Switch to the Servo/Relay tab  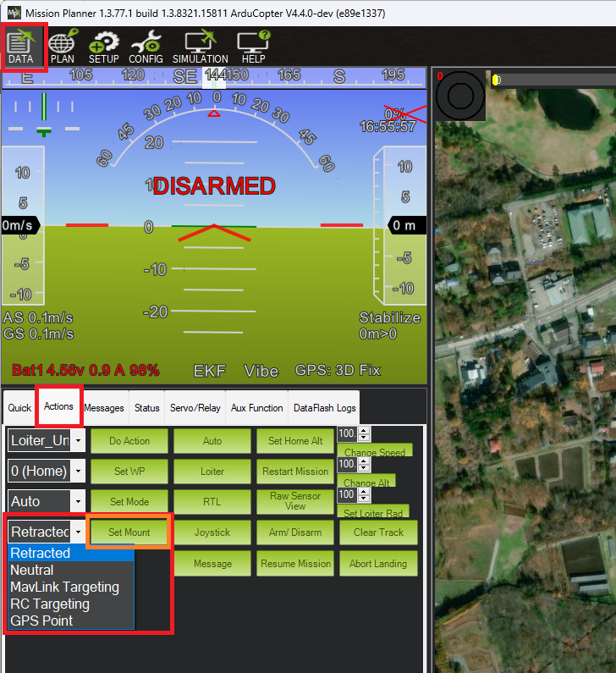pos(195,408)
